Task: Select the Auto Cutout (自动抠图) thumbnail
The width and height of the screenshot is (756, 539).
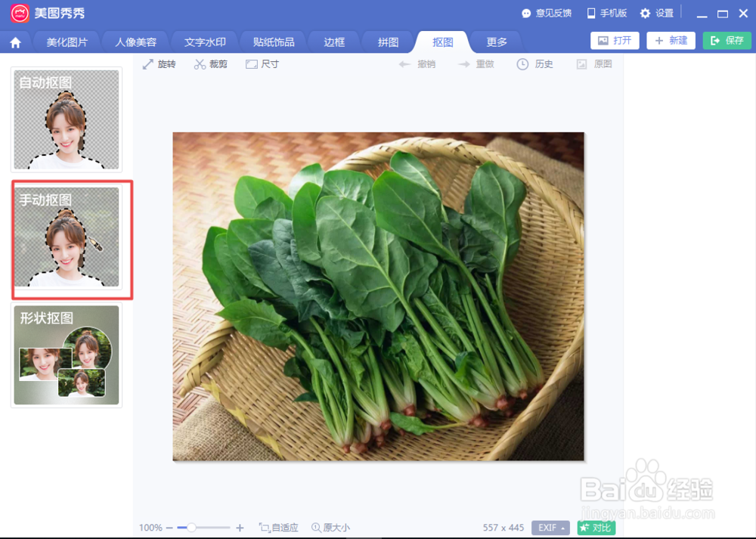Action: coord(66,119)
